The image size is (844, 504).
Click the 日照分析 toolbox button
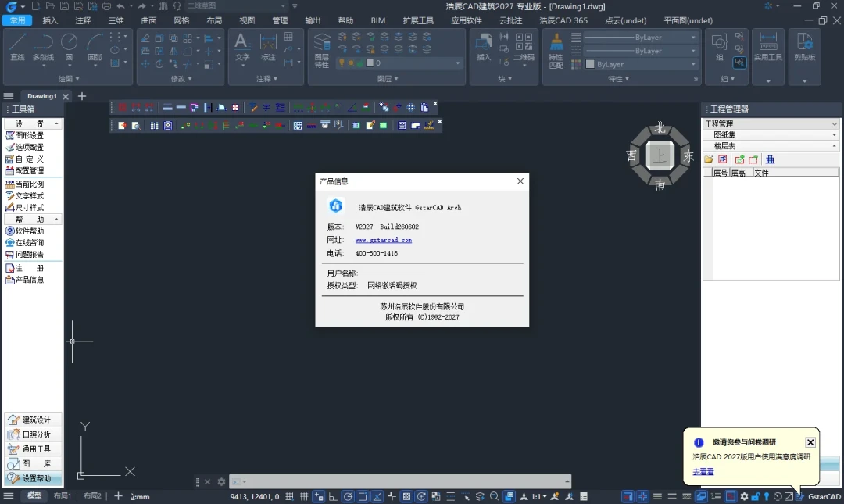(x=34, y=434)
